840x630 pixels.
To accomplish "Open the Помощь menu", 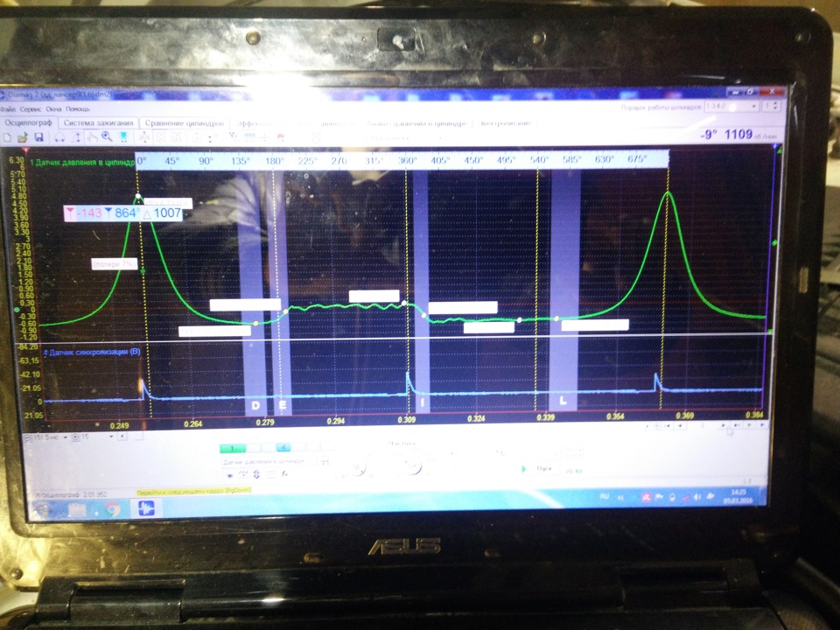I will point(78,109).
